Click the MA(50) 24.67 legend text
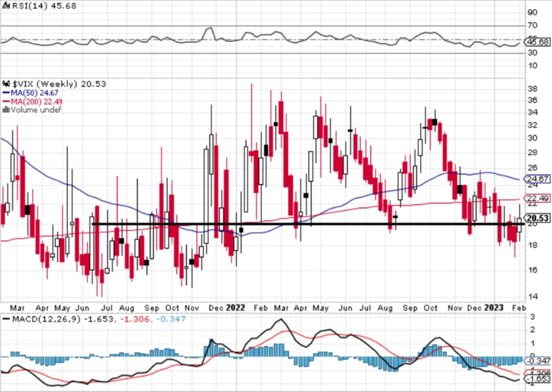Screen dimensions: 552x392 point(34,93)
